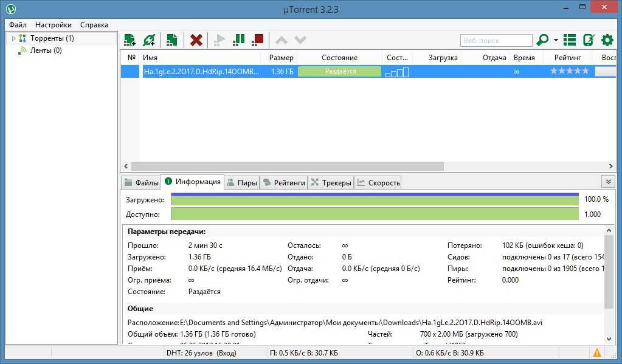622x364 pixels.
Task: Click the torrent list horizontal scrollbar thumb
Action: pos(288,166)
